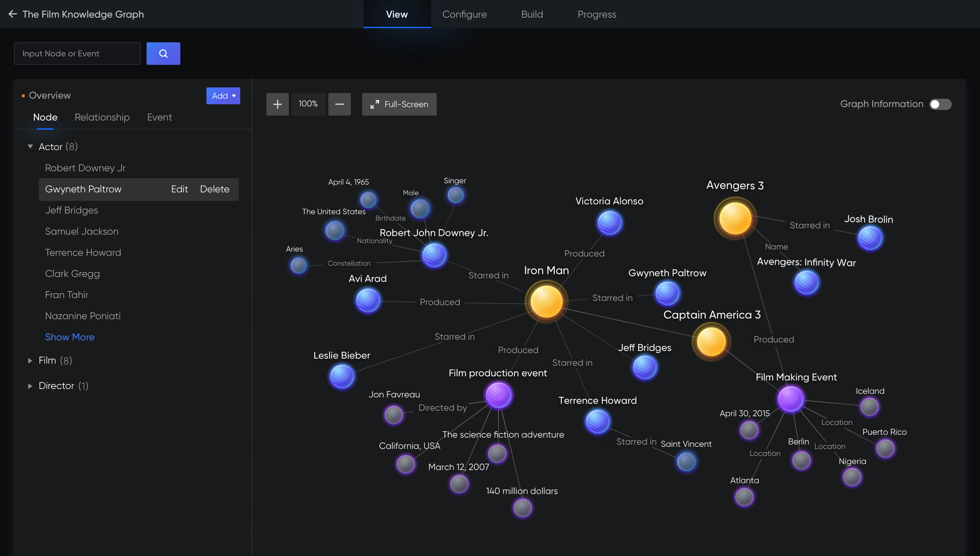
Task: Zoom out using the minus icon
Action: [x=339, y=104]
